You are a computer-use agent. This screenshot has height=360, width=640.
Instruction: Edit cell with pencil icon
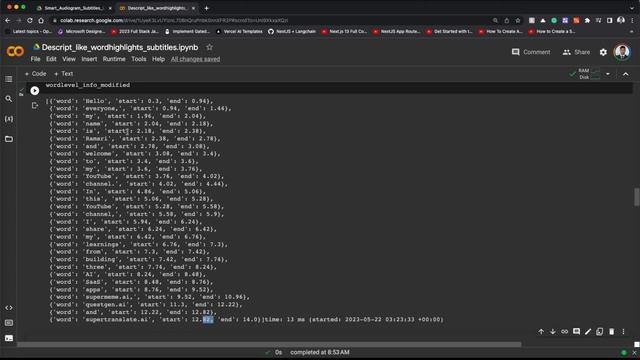click(588, 332)
